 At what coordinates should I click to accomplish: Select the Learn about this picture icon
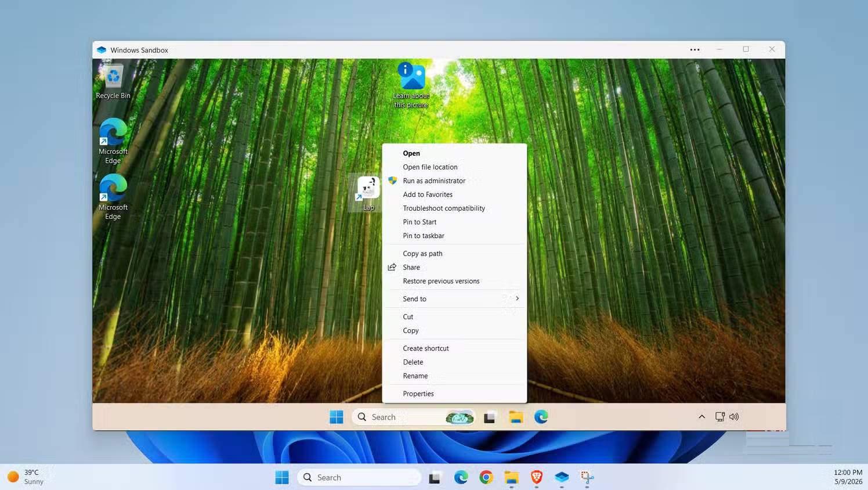pyautogui.click(x=411, y=85)
